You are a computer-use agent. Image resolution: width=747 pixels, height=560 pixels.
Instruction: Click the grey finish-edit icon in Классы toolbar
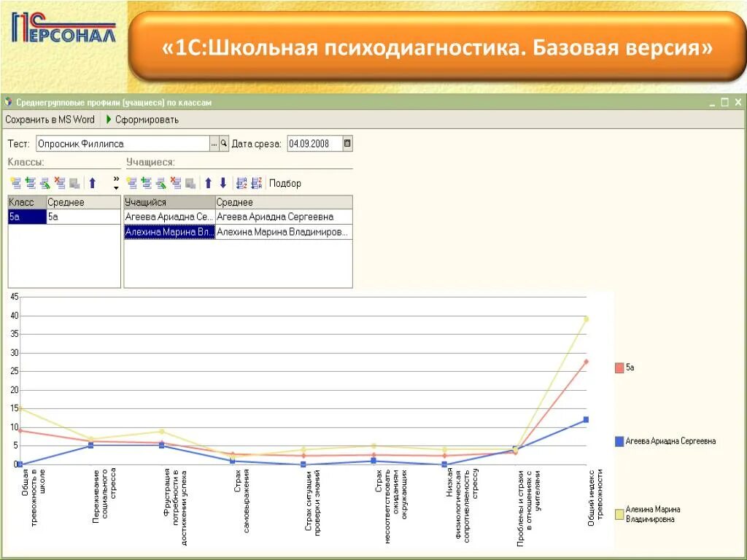[74, 183]
